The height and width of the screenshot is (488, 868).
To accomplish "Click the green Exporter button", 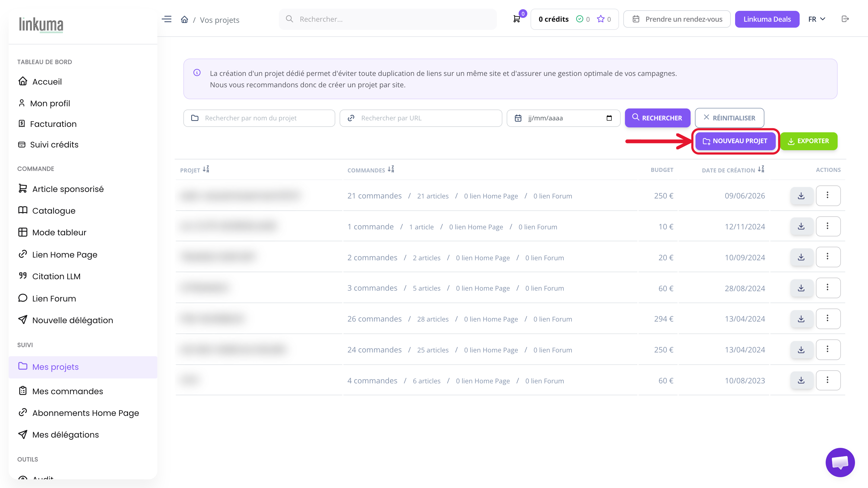I will click(x=809, y=141).
